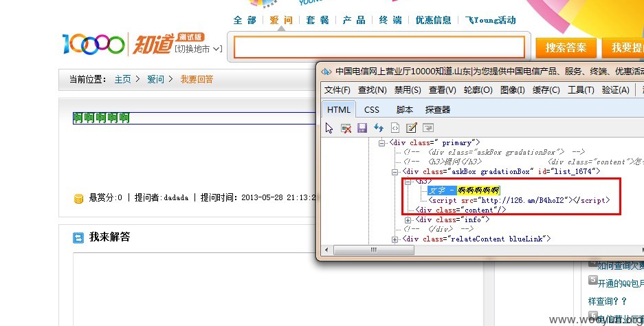Image resolution: width=644 pixels, height=326 pixels.
Task: Open the 图像(I) menu
Action: coord(512,89)
